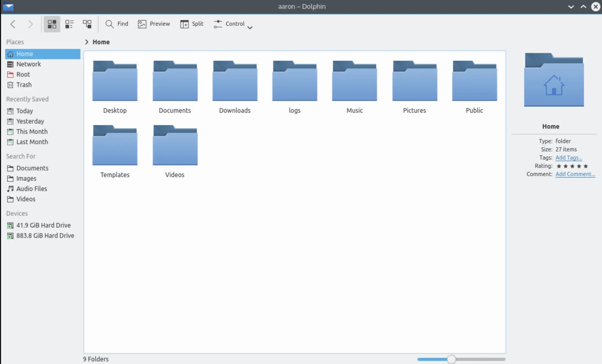Screen dimensions: 602x364
Task: Open the Templates folder
Action: [x=115, y=145]
